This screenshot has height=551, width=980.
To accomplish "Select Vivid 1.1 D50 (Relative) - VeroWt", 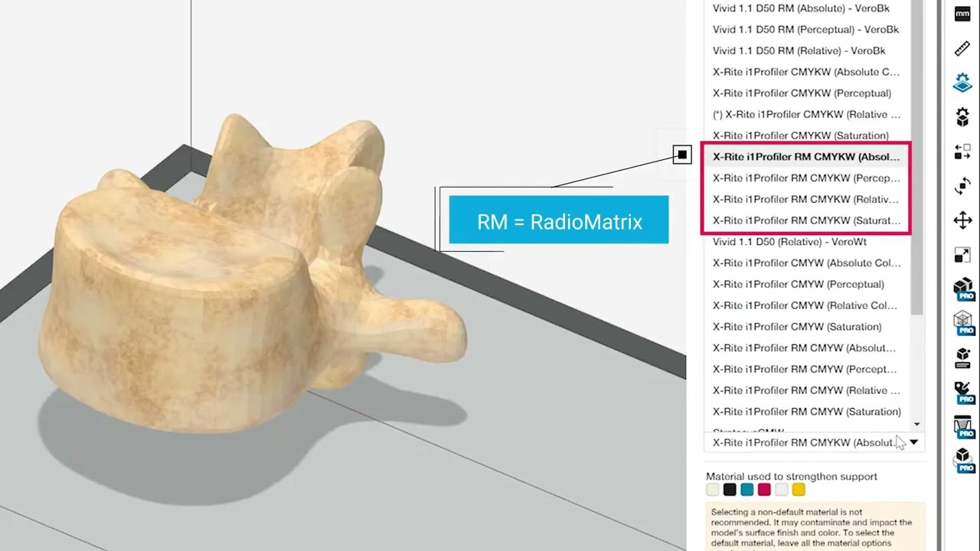I will pyautogui.click(x=789, y=242).
